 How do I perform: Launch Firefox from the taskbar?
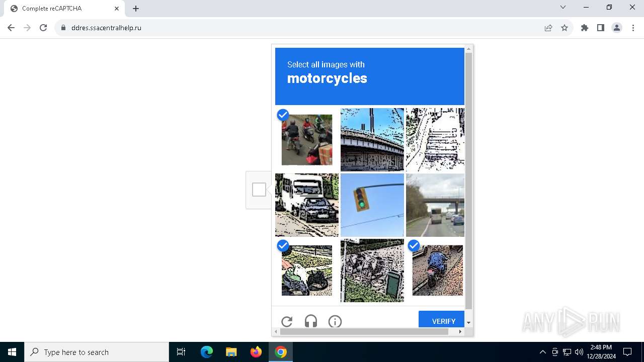click(x=256, y=352)
